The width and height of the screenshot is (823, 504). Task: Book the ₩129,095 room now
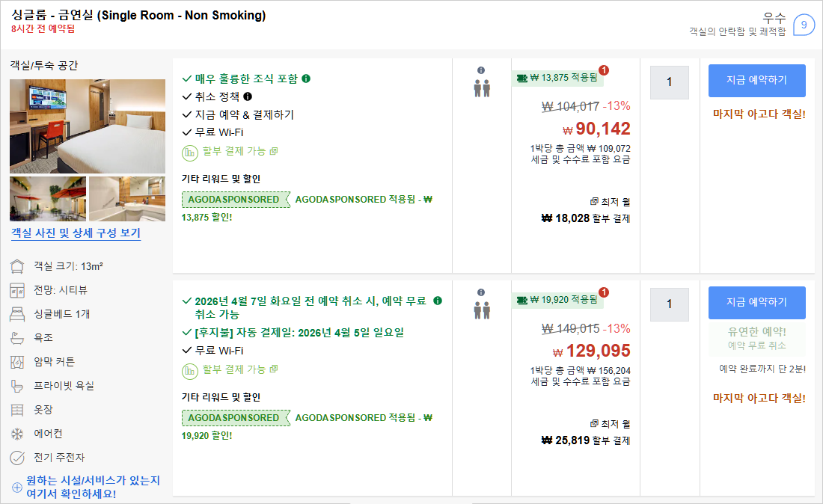tap(756, 302)
